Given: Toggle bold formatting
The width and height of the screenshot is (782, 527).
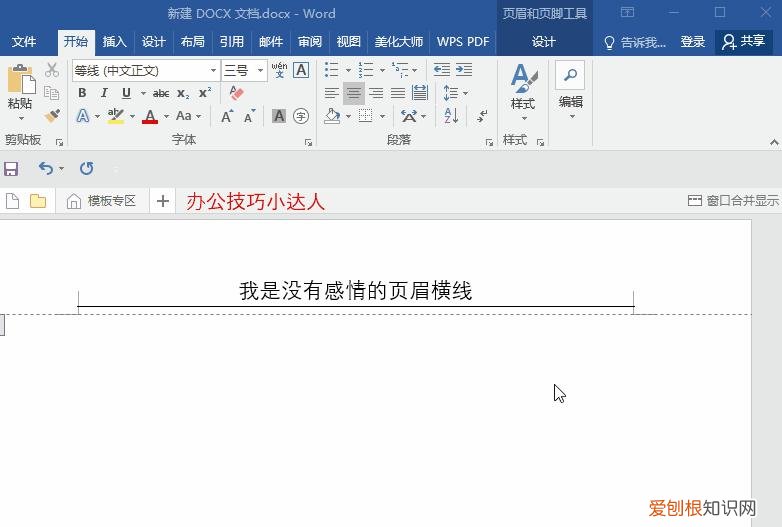Looking at the screenshot, I should pyautogui.click(x=82, y=93).
